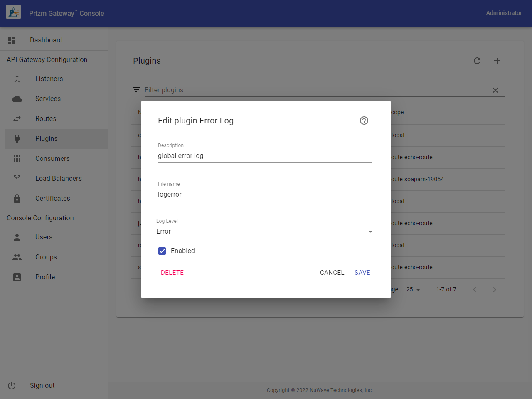Go to next page of plugins
This screenshot has width=532, height=399.
(495, 290)
